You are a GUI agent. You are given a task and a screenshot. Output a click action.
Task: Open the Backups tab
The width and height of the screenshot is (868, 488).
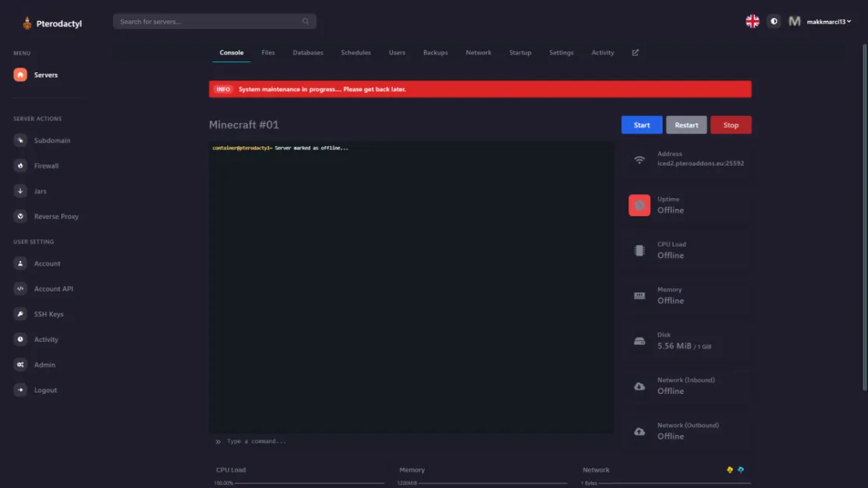(436, 53)
